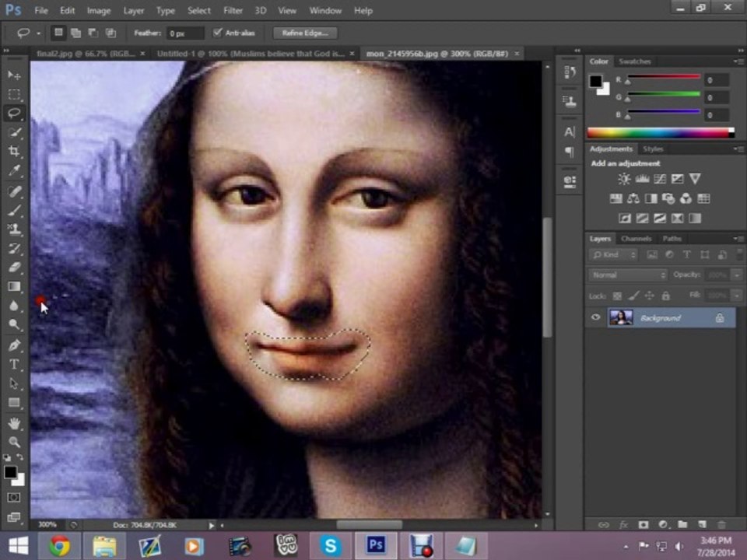Select the Spot Healing Brush tool

[14, 191]
